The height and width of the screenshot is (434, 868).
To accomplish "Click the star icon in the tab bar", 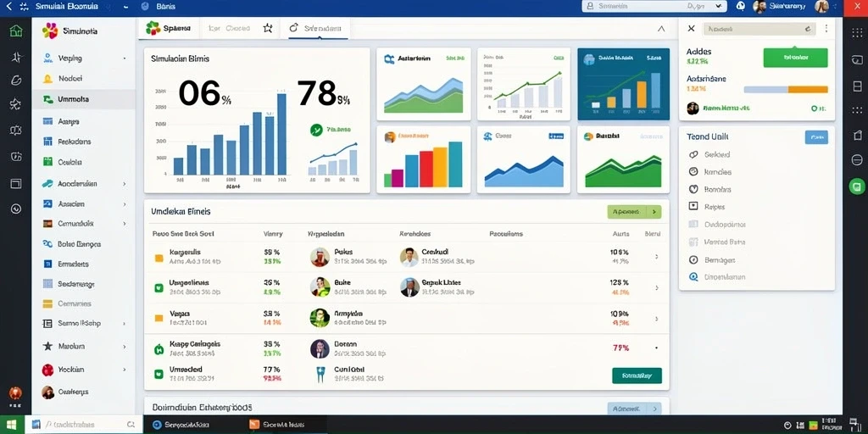I will [x=267, y=28].
